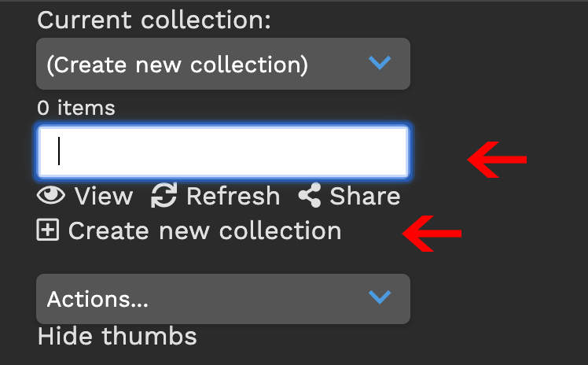Share the current collection
This screenshot has width=588, height=365.
350,196
